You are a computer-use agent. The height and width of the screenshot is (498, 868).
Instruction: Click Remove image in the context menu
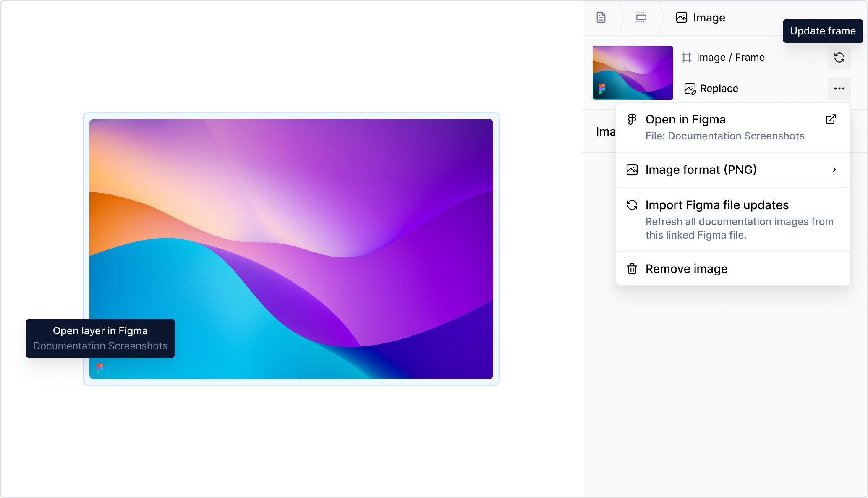point(687,269)
